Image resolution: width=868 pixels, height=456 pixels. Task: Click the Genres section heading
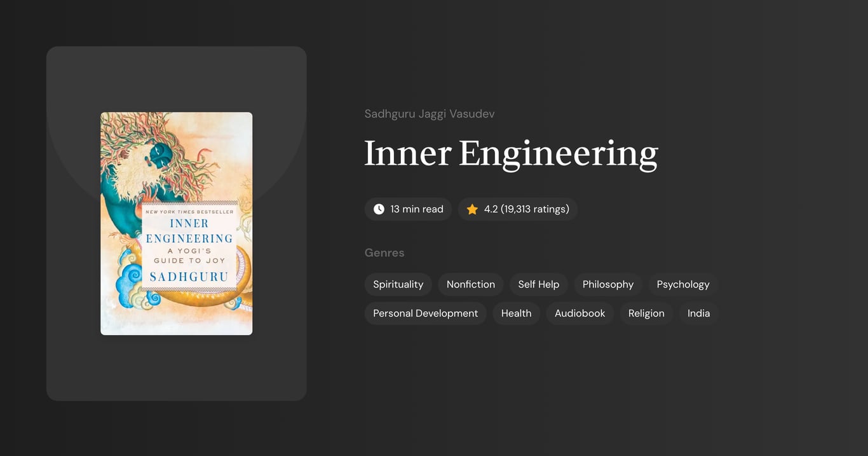[384, 252]
